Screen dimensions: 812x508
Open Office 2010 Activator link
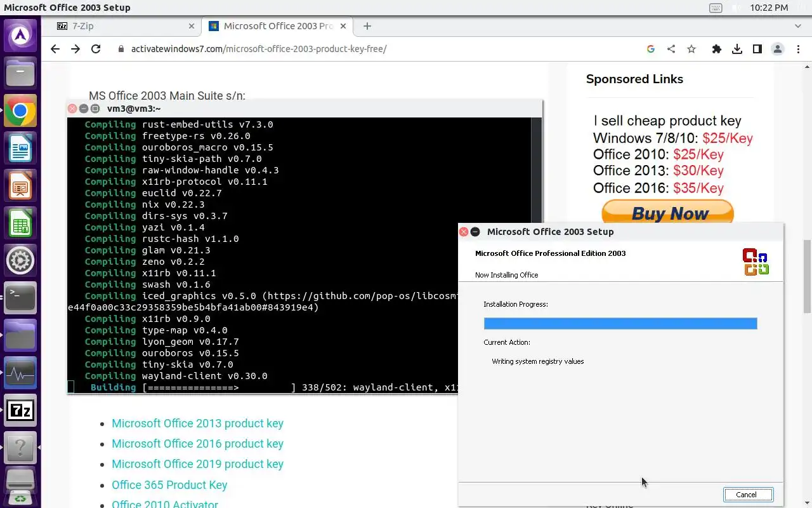coord(165,504)
